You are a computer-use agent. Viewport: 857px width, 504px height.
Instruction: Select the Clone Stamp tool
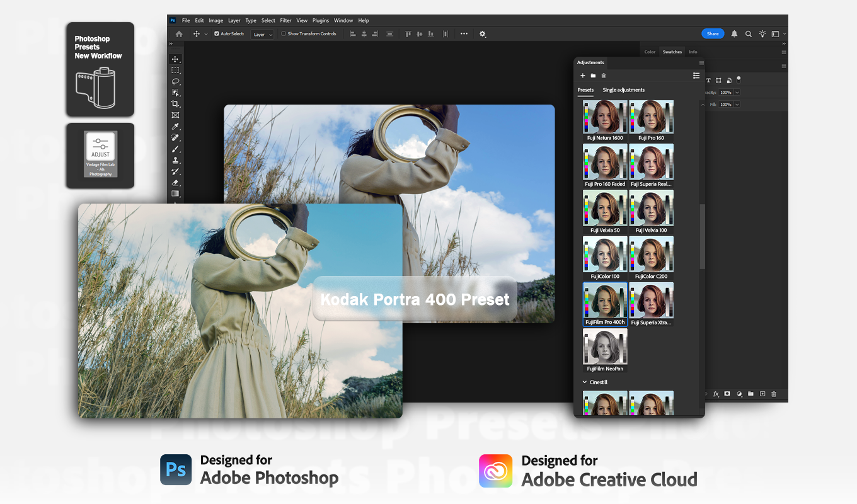(x=176, y=160)
